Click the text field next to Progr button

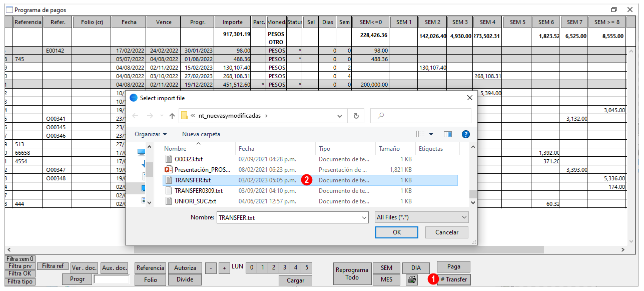[x=112, y=279]
